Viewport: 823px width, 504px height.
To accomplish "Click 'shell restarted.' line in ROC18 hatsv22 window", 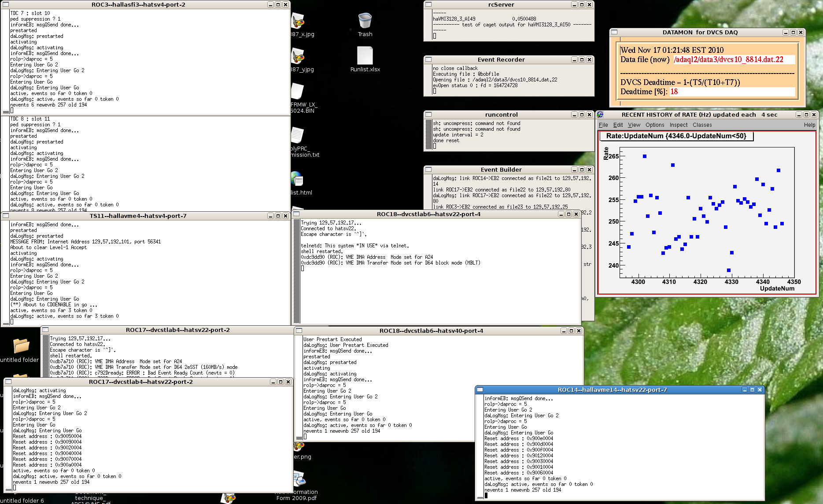I will (321, 251).
